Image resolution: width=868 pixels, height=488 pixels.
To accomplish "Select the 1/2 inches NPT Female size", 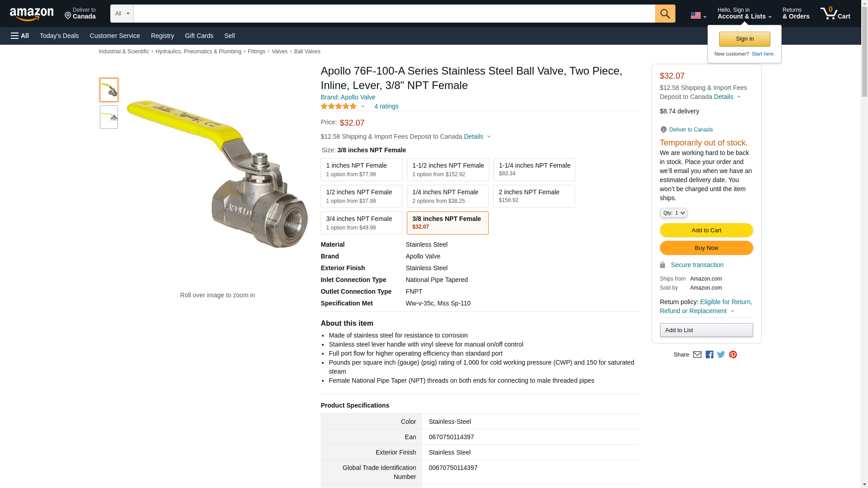I will [361, 196].
